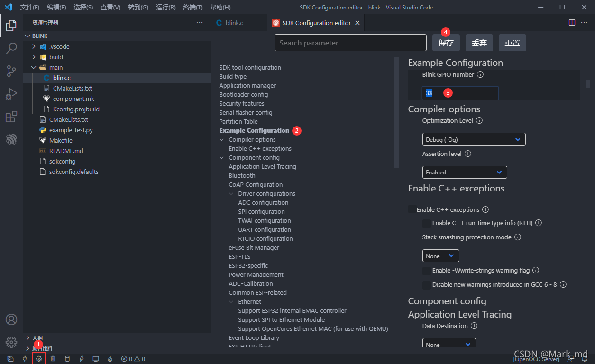
Task: Click the Blink GPIO number field
Action: (x=460, y=93)
